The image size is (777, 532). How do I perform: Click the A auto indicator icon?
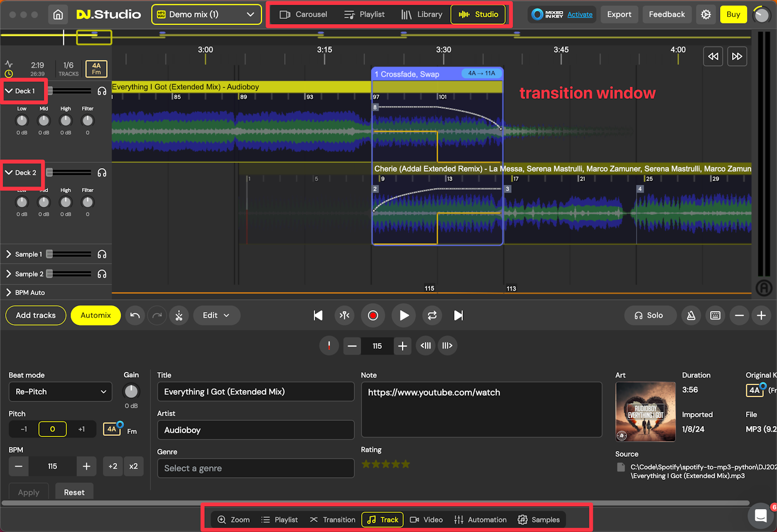tap(763, 288)
